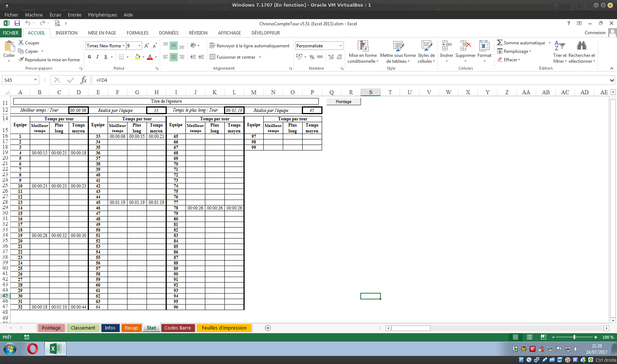Screen dimensions: 617x364
Task: Toggle Italic formatting
Action: [97, 57]
